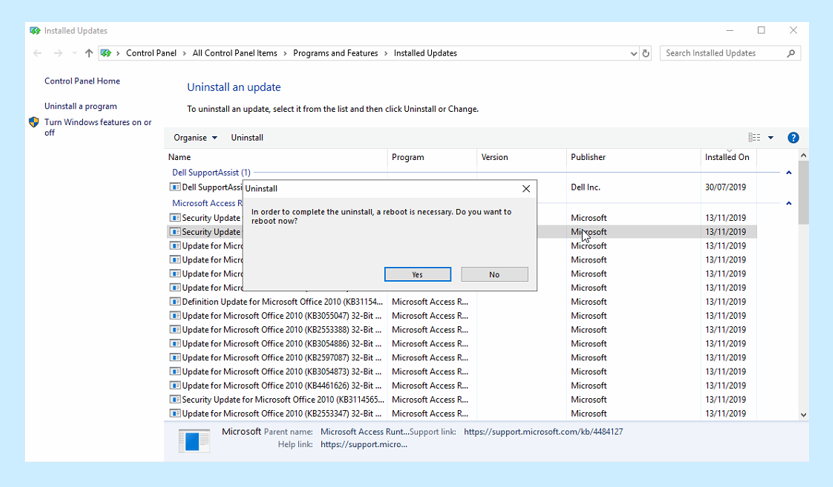833x487 pixels.
Task: Go back with the navigation arrow
Action: [37, 53]
